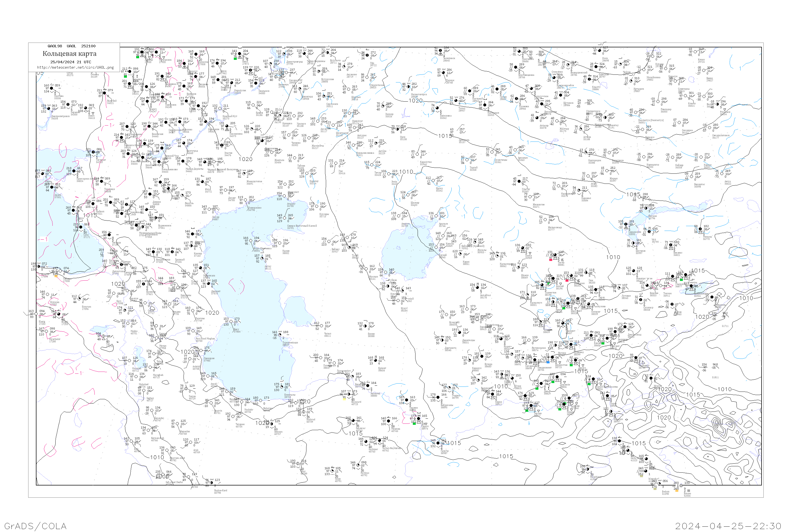Screen dimensions: 798x532
Task: Click the Кольцевая карта map title
Action: 69,54
